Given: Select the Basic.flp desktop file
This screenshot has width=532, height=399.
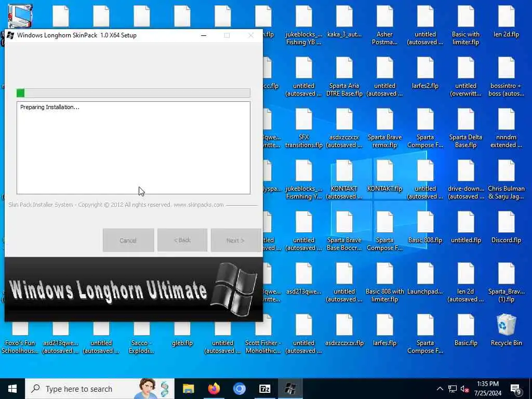Looking at the screenshot, I should (x=466, y=330).
